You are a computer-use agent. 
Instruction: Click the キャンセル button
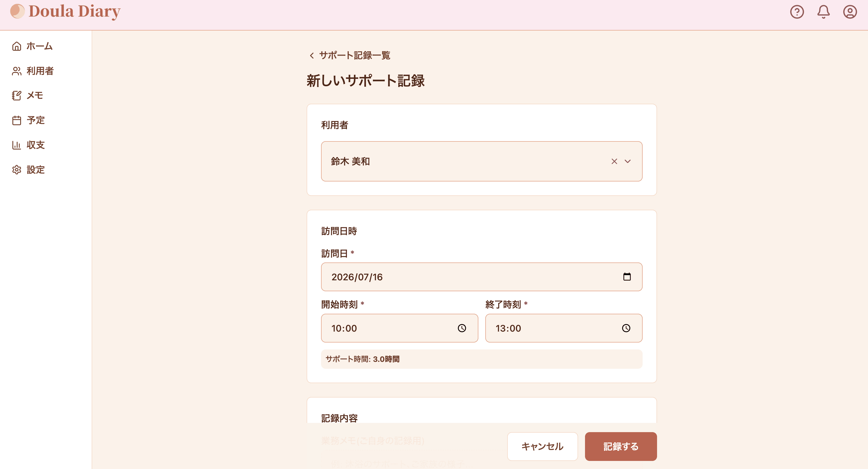(542, 447)
